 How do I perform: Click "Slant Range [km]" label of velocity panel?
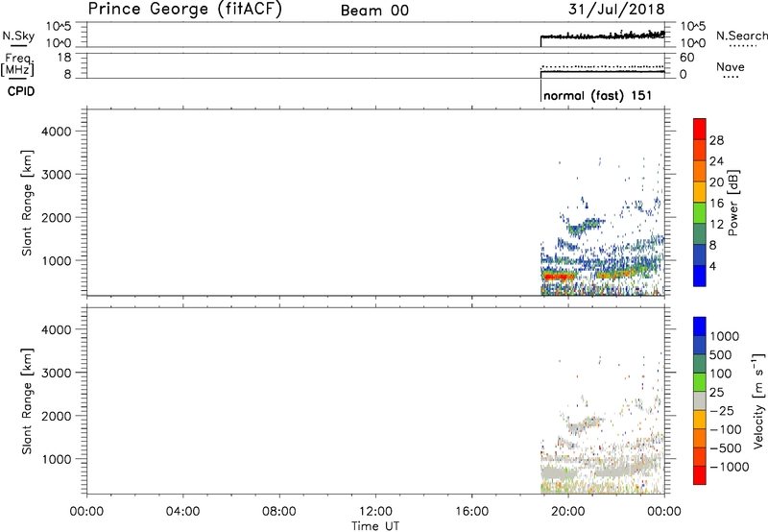tap(27, 401)
